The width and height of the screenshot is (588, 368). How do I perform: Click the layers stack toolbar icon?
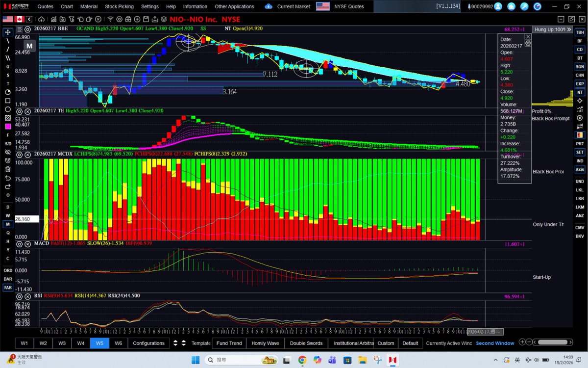click(x=164, y=19)
